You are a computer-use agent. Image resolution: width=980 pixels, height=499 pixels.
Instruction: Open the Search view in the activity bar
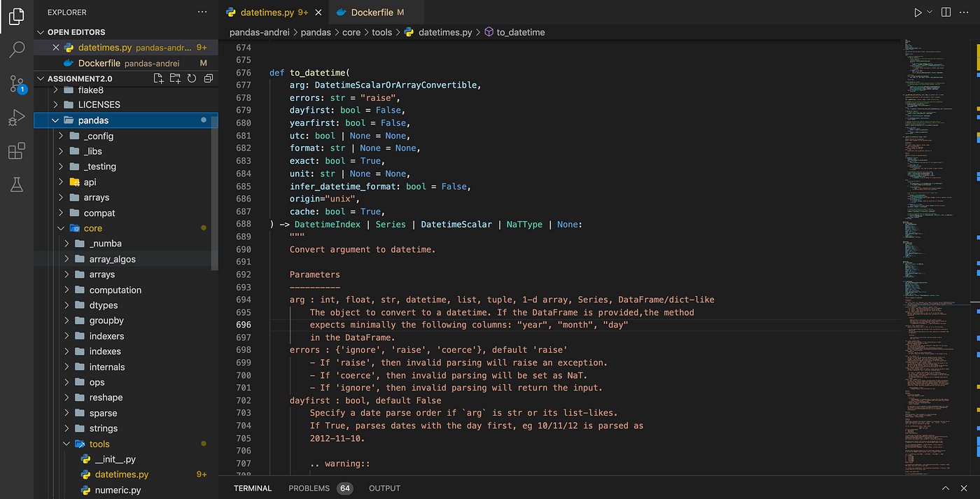tap(17, 49)
